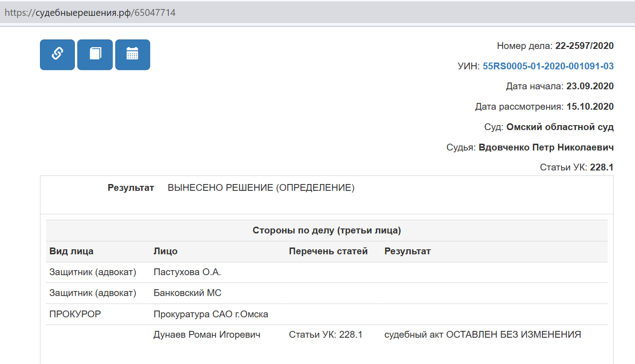Click the Лицо column header

click(166, 251)
